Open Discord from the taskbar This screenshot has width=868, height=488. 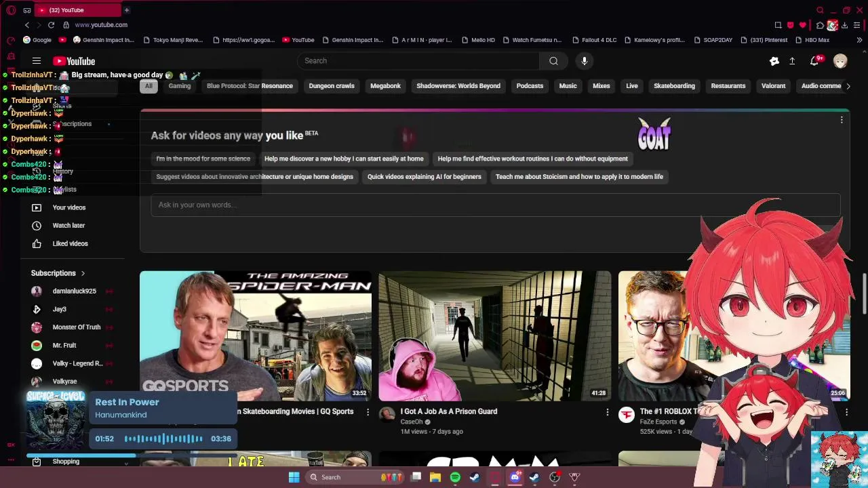coord(515,477)
